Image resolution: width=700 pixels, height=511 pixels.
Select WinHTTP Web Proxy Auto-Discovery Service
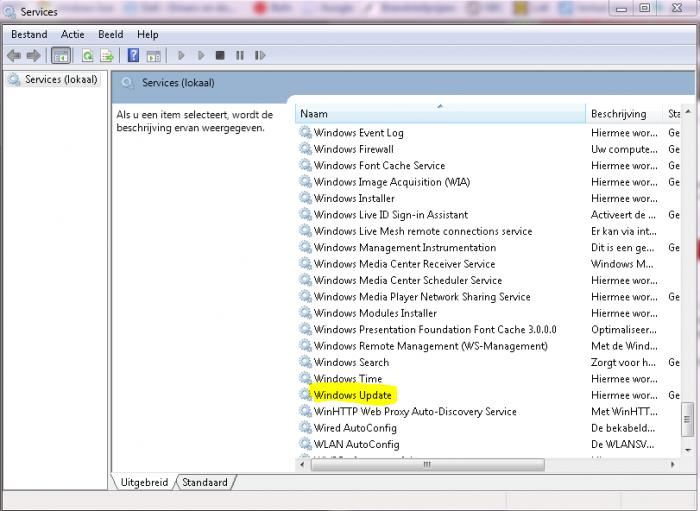415,411
